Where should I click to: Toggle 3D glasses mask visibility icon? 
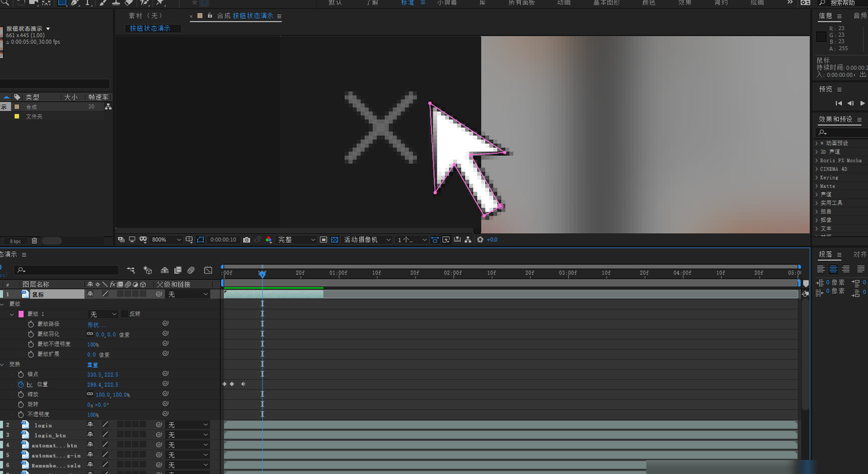pos(143,240)
